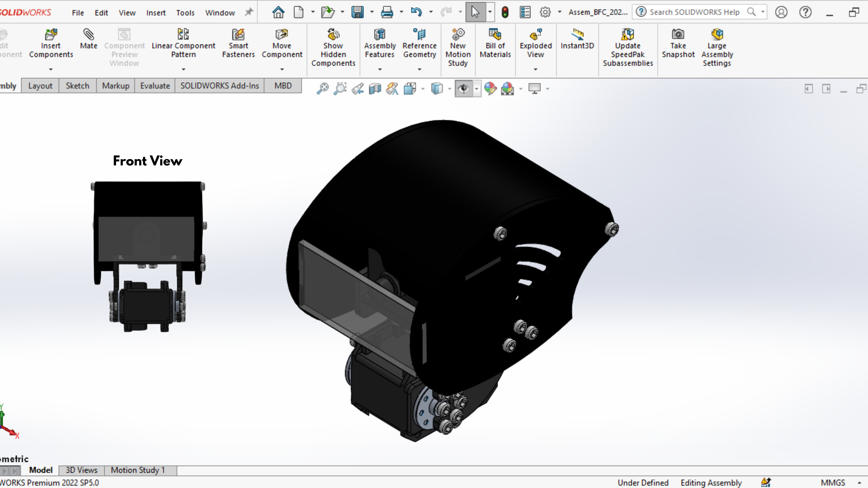Open the Tools menu
Image resolution: width=868 pixels, height=488 pixels.
185,13
